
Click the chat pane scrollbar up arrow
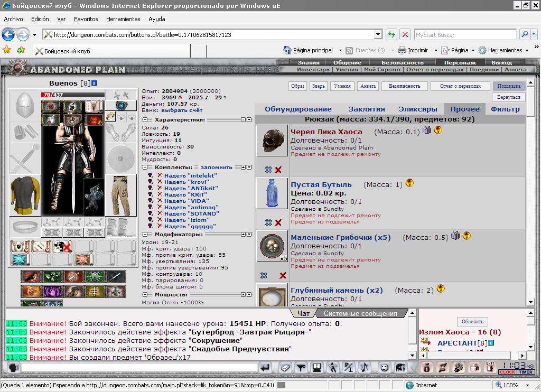point(413,313)
